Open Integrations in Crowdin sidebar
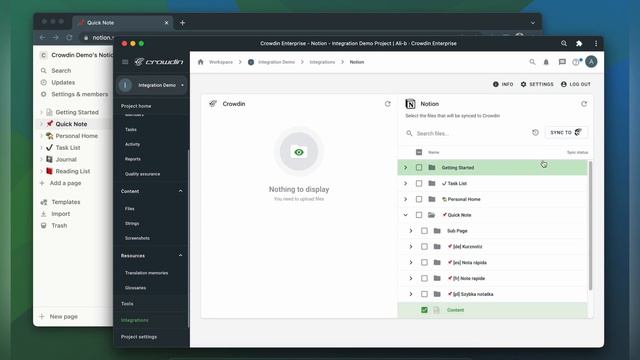This screenshot has width=640, height=360. pos(135,320)
